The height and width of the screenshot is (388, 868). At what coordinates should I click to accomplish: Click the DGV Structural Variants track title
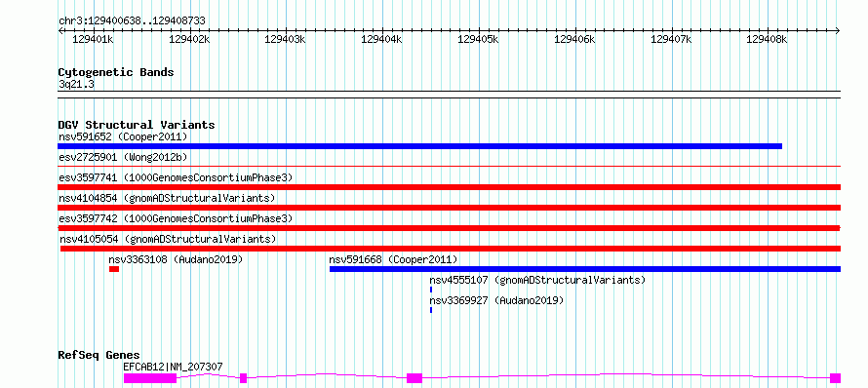137,125
